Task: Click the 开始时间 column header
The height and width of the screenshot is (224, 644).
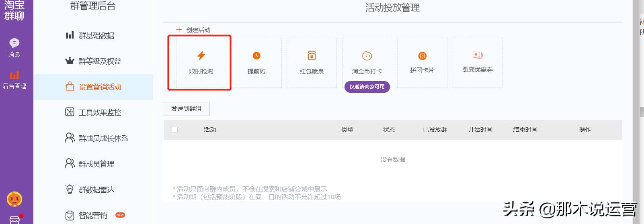Action: [x=480, y=129]
